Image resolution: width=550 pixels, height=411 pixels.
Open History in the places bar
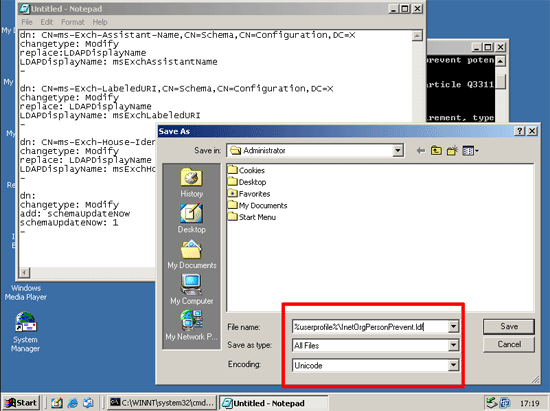tap(192, 183)
